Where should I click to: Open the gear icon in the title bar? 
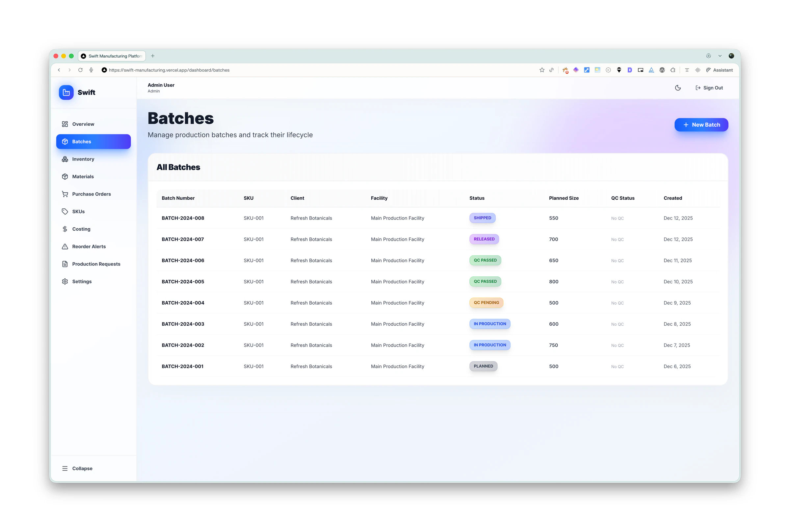709,56
